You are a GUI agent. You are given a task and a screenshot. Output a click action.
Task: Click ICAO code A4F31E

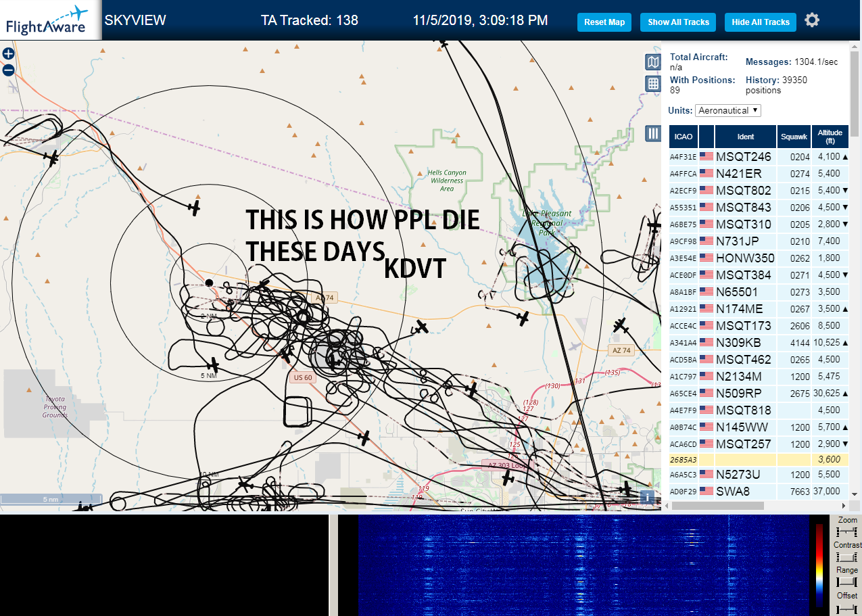click(683, 157)
